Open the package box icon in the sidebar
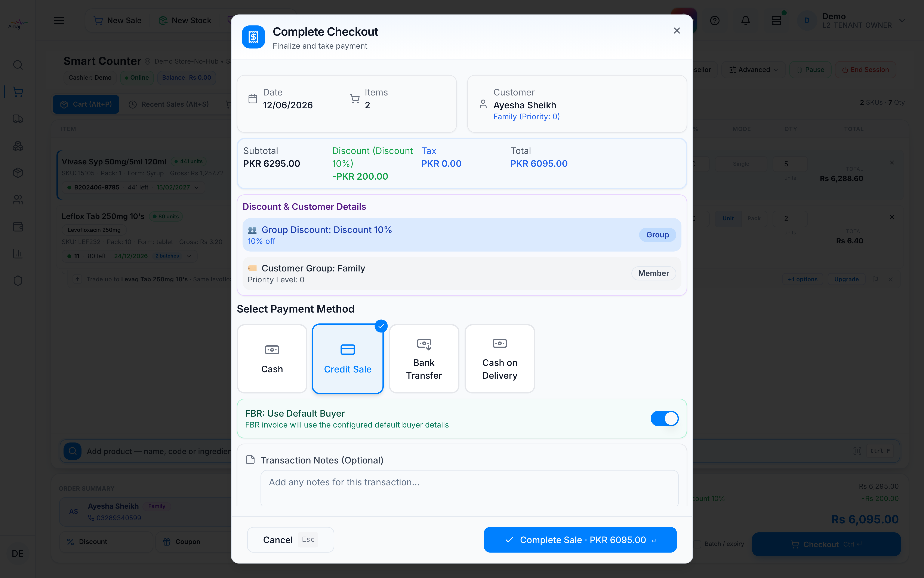The image size is (924, 578). (x=18, y=173)
